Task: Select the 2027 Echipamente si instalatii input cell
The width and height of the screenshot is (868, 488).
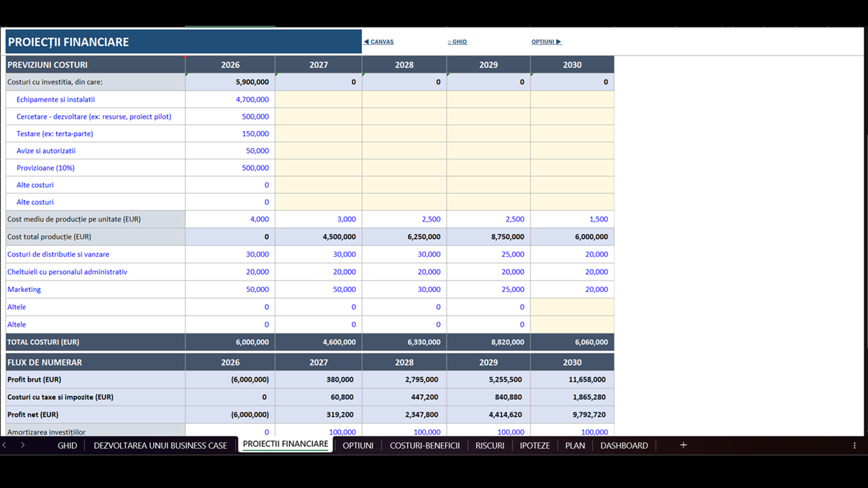Action: click(318, 100)
